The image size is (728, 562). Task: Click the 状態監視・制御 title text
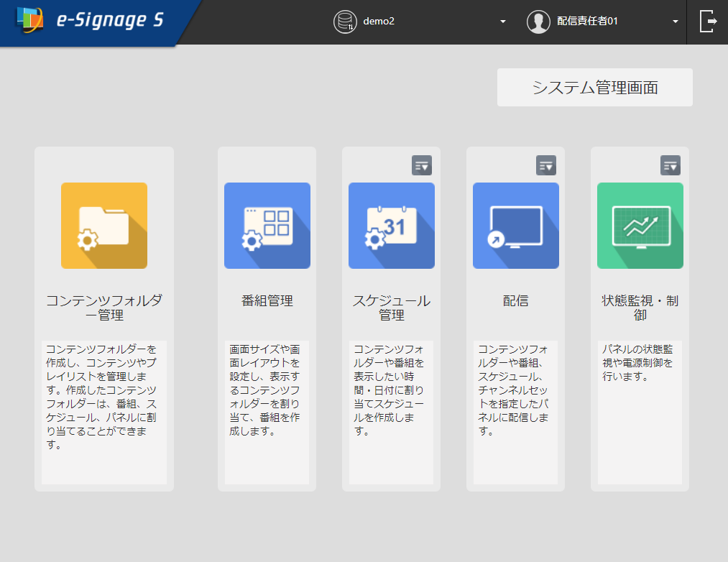point(640,308)
